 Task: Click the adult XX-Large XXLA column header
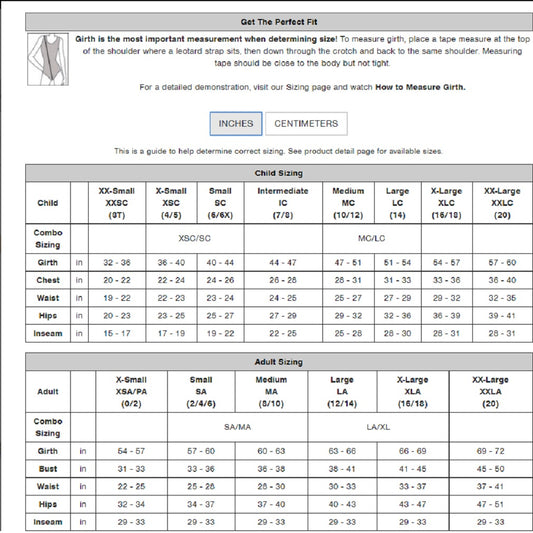coord(491,392)
